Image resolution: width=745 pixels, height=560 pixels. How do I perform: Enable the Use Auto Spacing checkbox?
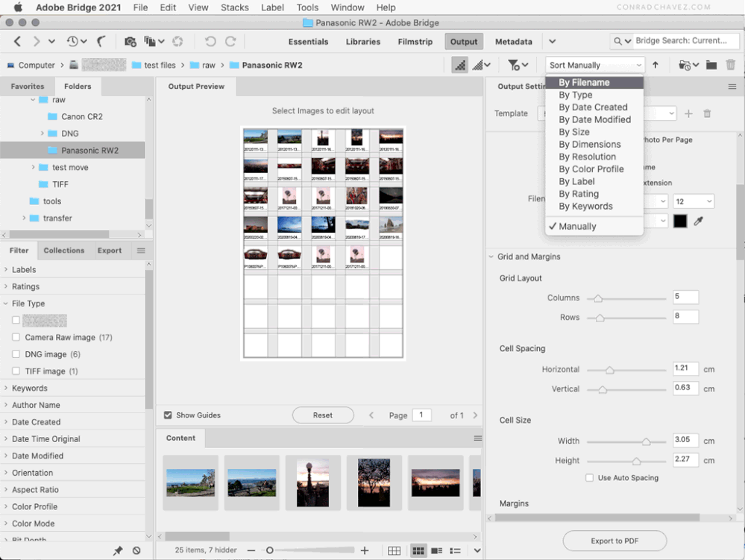[x=590, y=478]
